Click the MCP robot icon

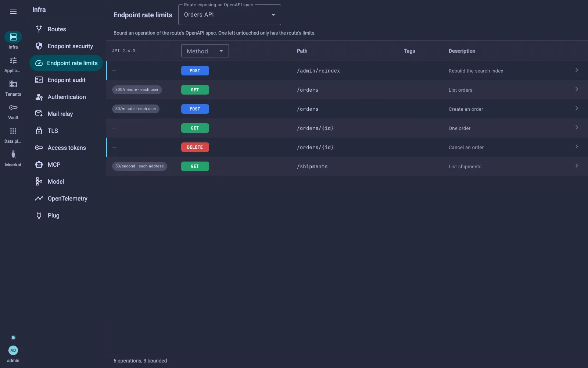39,164
